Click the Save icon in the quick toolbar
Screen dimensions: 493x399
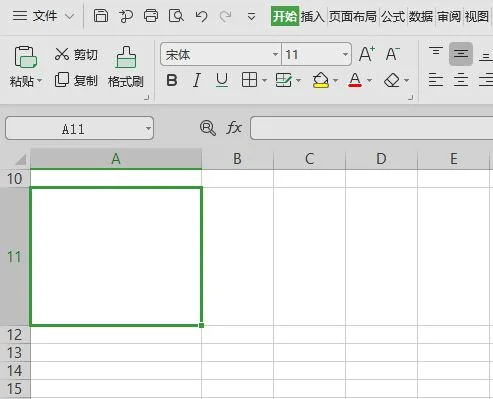click(x=101, y=16)
